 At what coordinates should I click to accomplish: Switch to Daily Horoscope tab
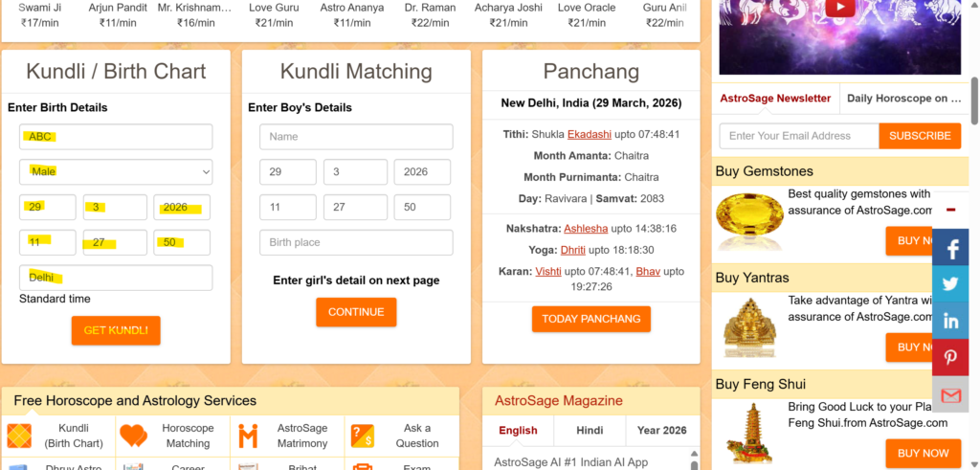903,99
